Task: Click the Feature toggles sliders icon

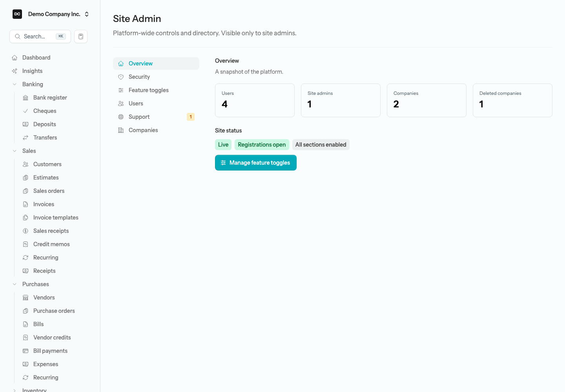Action: 121,90
